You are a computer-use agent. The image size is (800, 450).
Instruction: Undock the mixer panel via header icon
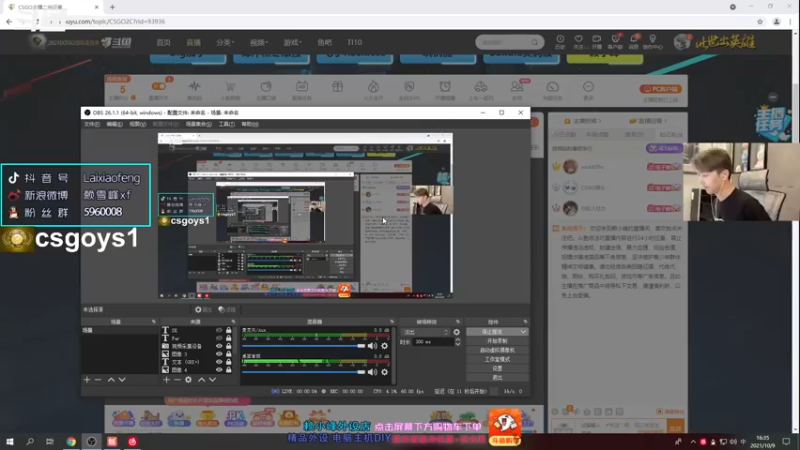[x=392, y=322]
